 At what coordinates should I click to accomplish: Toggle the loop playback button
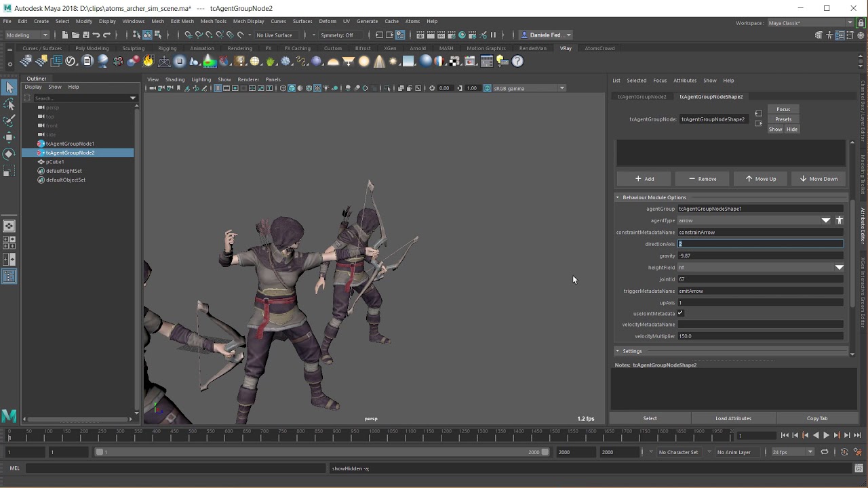point(825,452)
